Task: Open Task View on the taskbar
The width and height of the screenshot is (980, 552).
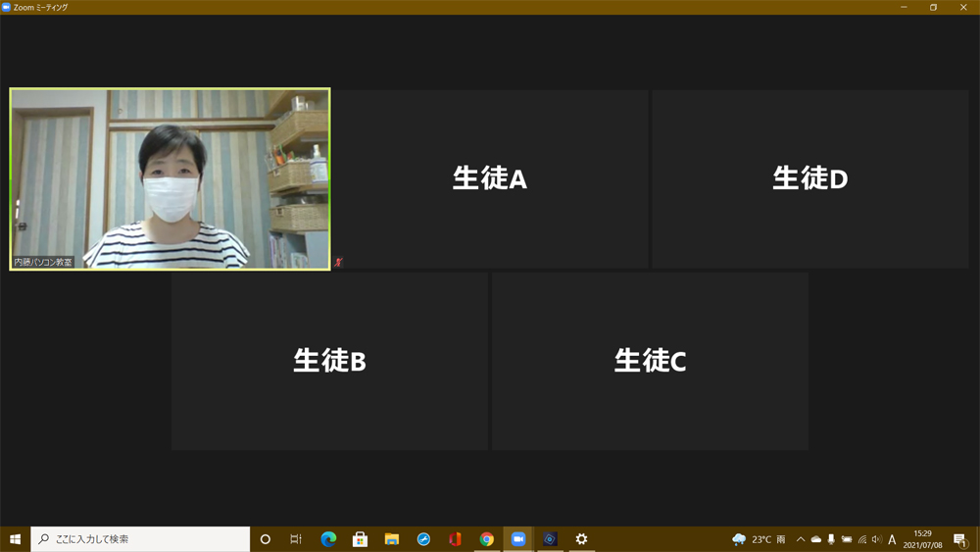Action: tap(296, 539)
